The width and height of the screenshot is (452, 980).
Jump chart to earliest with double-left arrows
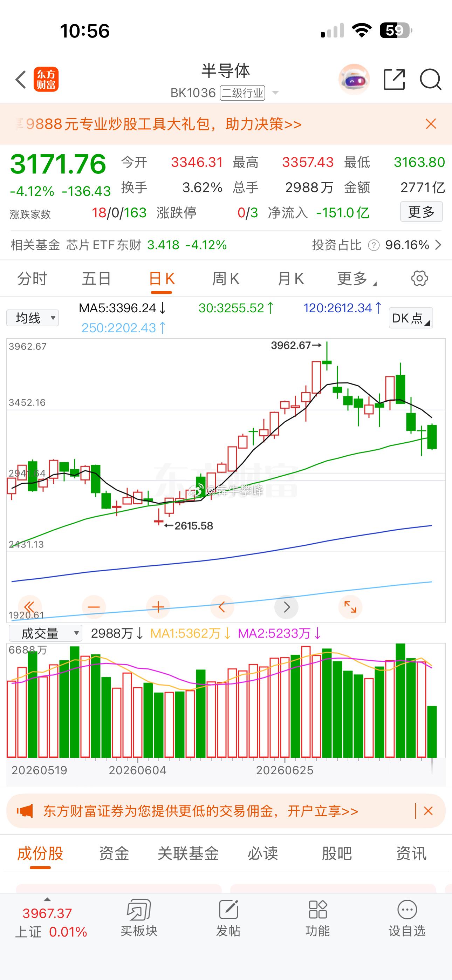point(29,607)
